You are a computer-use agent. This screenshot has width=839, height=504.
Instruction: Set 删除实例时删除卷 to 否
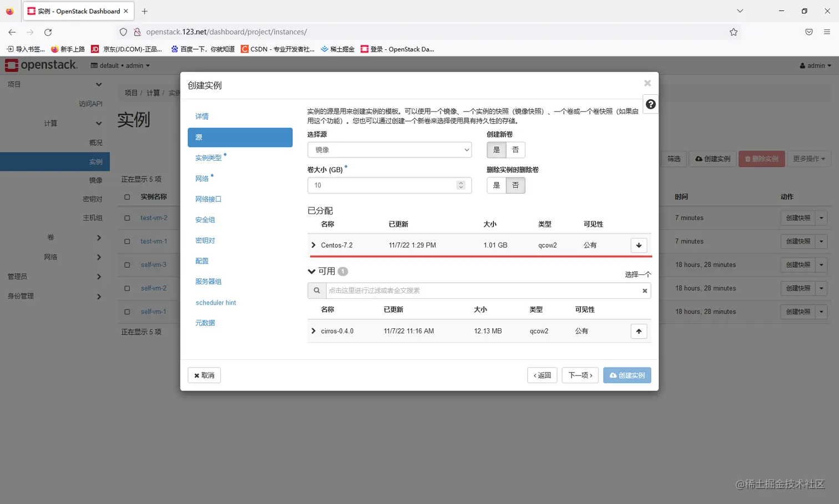tap(515, 185)
